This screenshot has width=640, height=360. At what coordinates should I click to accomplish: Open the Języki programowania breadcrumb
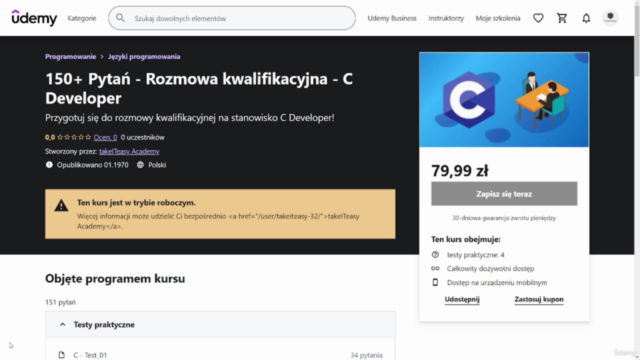(x=144, y=57)
